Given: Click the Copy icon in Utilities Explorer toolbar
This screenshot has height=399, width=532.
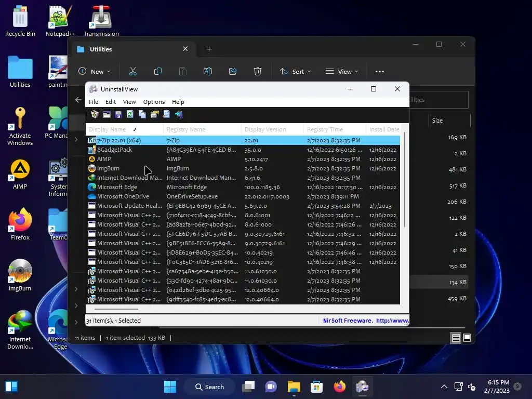Looking at the screenshot, I should click(x=158, y=71).
